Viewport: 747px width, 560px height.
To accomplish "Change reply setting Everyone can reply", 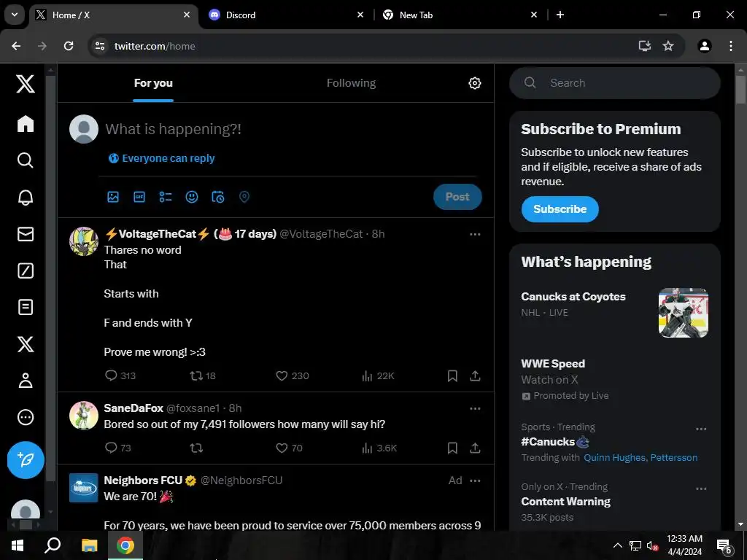I will 161,158.
